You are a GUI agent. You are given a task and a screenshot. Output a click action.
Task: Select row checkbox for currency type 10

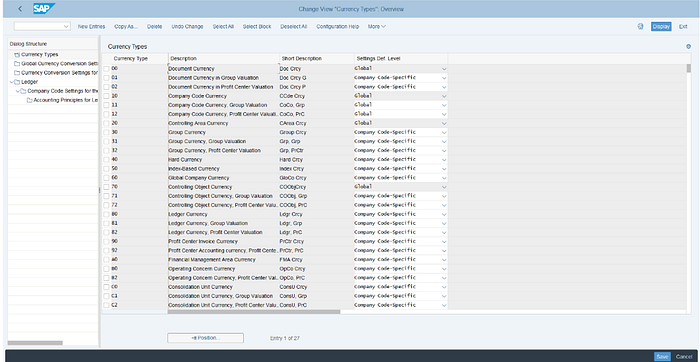106,96
